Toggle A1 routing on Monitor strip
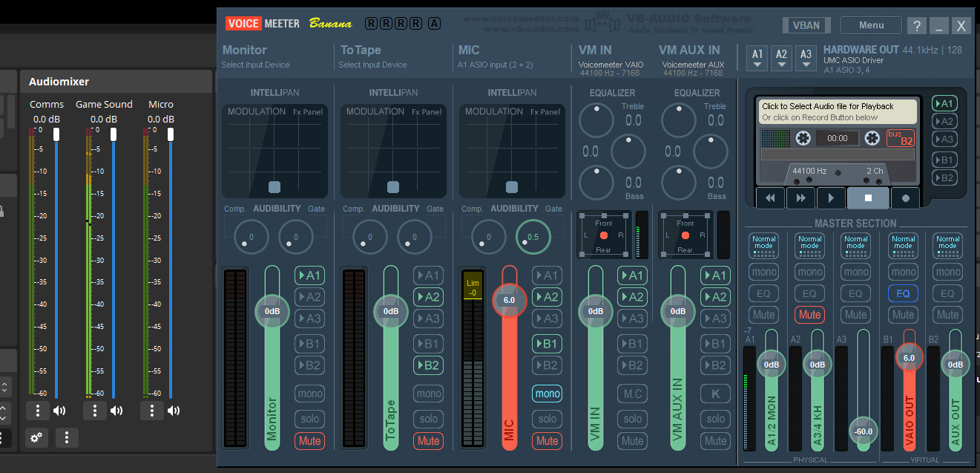This screenshot has width=980, height=473. (x=309, y=275)
